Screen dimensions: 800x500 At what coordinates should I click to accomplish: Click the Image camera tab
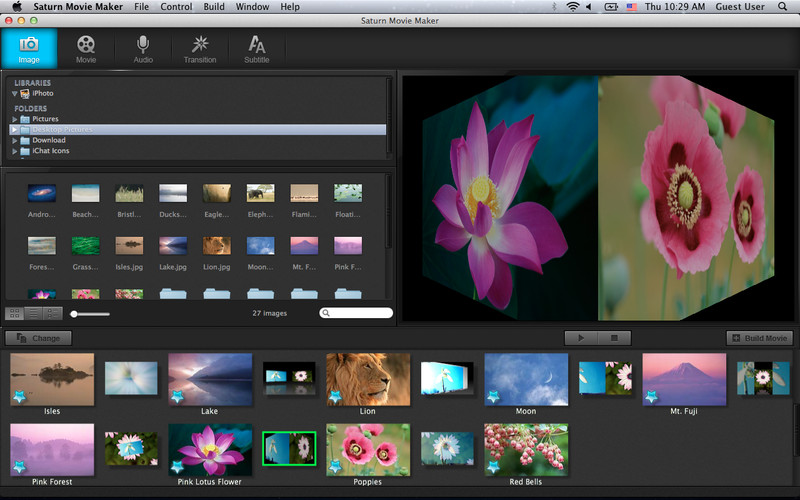pyautogui.click(x=29, y=48)
